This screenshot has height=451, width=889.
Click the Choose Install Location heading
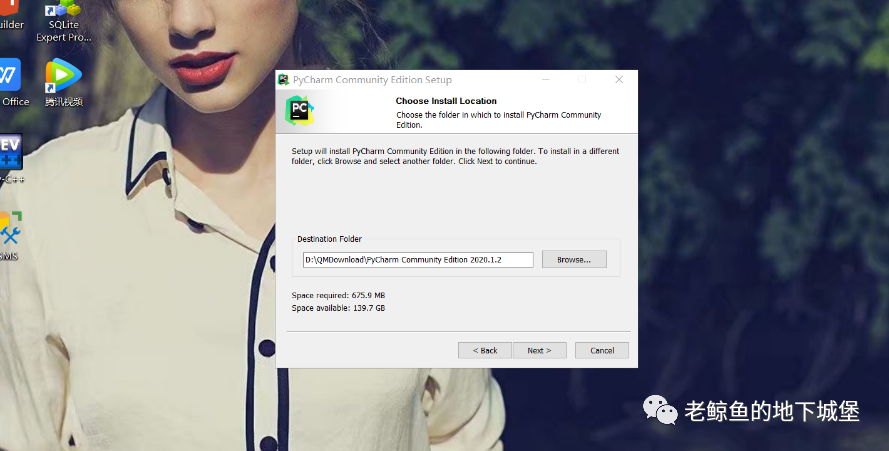pyautogui.click(x=446, y=101)
